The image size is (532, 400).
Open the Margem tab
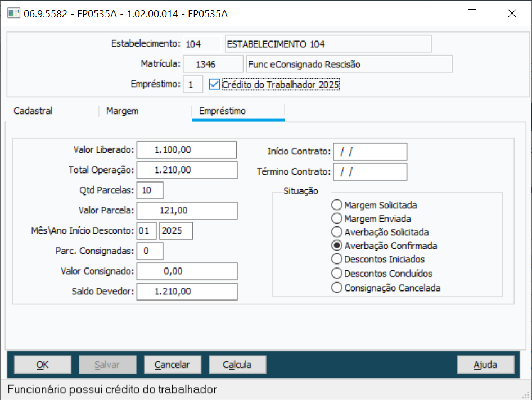click(x=122, y=111)
